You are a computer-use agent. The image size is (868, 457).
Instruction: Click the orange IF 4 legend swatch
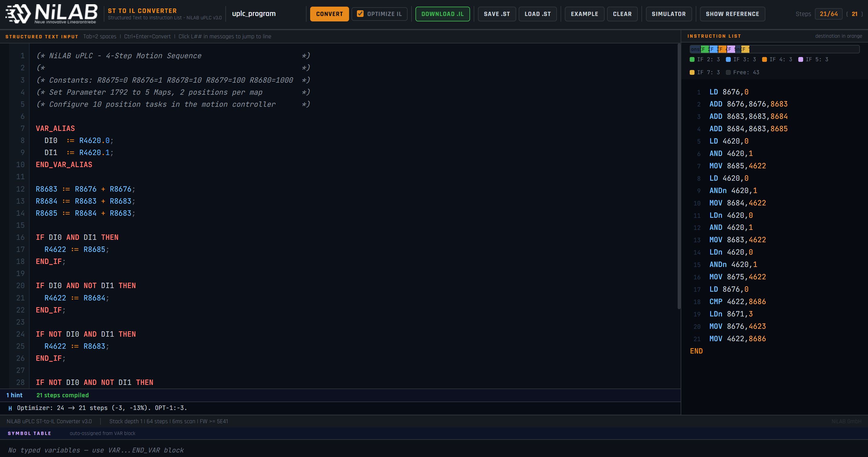click(764, 59)
